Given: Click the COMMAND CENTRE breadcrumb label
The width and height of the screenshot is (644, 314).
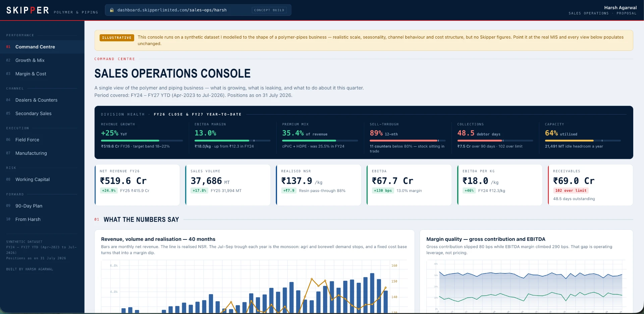Looking at the screenshot, I should click(114, 59).
